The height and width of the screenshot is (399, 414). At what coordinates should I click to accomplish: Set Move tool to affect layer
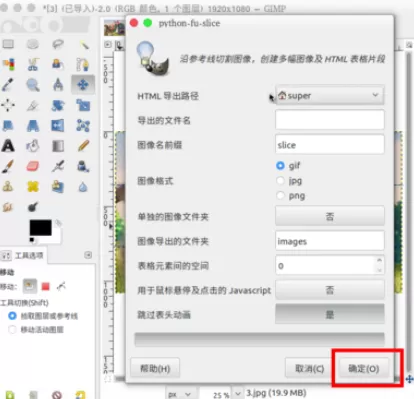tap(29, 286)
